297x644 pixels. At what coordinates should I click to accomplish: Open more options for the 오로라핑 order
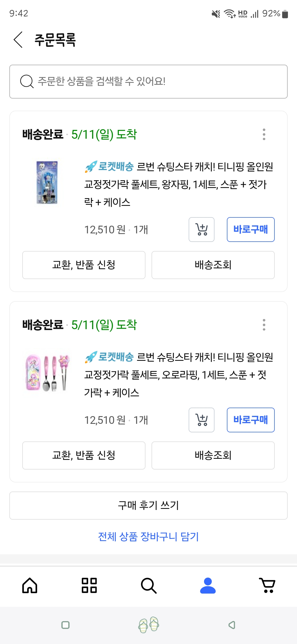(x=264, y=325)
